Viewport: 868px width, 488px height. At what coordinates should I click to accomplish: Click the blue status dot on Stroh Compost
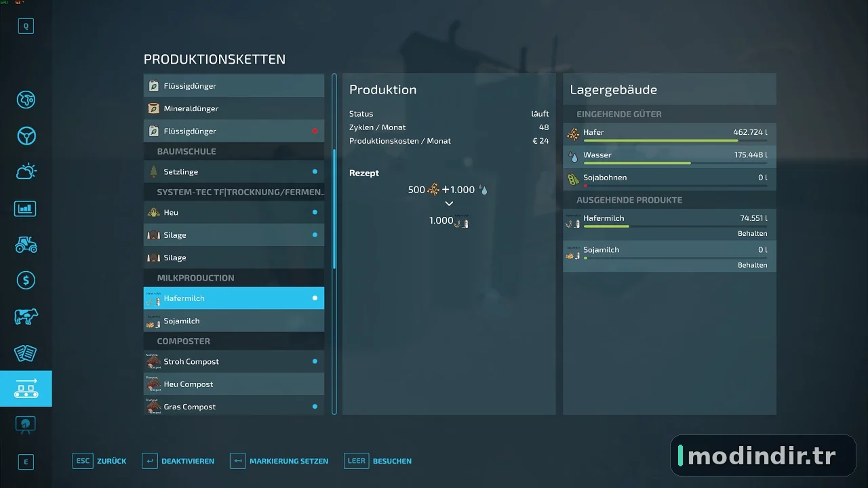(315, 361)
